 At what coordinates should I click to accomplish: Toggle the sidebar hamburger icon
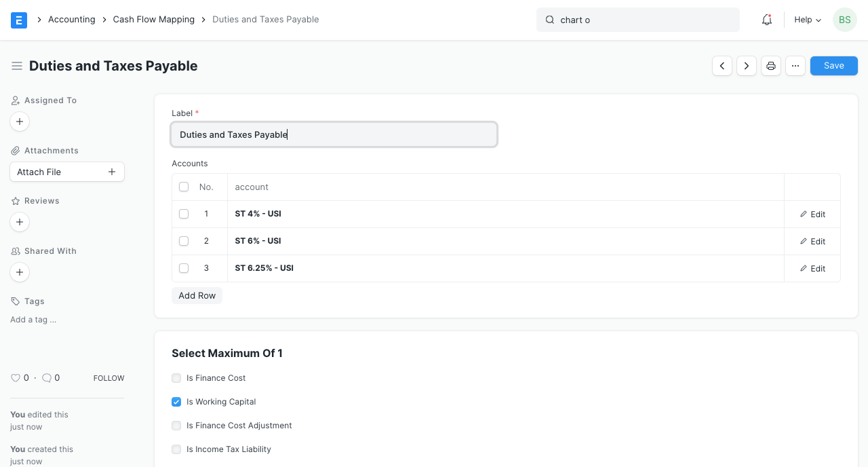coord(17,66)
